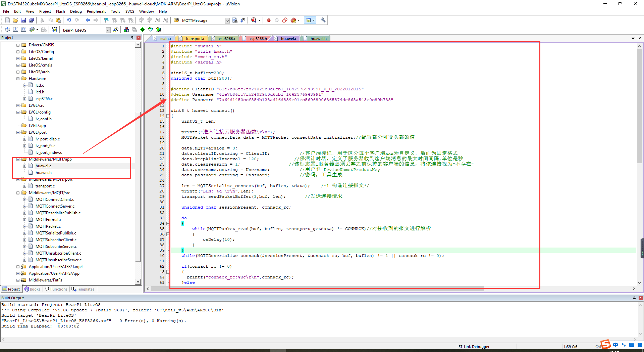Insert a breakpoint with the red dot
The height and width of the screenshot is (352, 644).
pos(269,20)
